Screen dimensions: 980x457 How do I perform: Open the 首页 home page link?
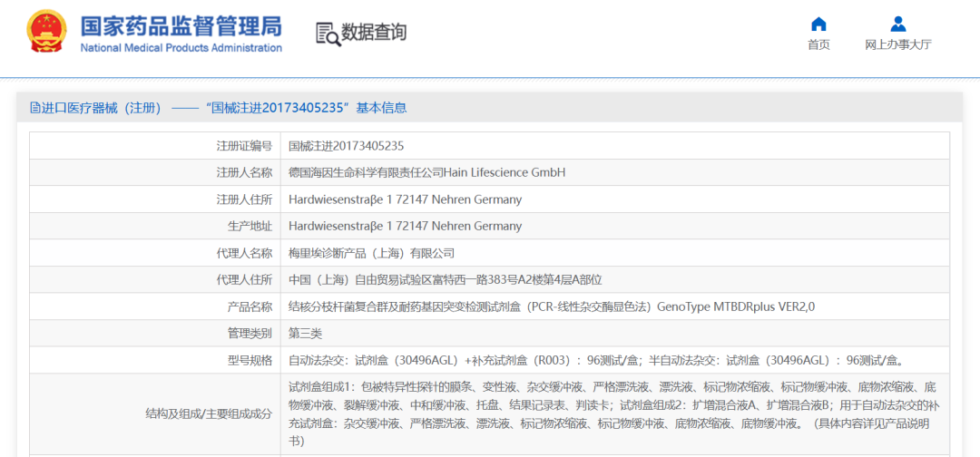pos(818,45)
